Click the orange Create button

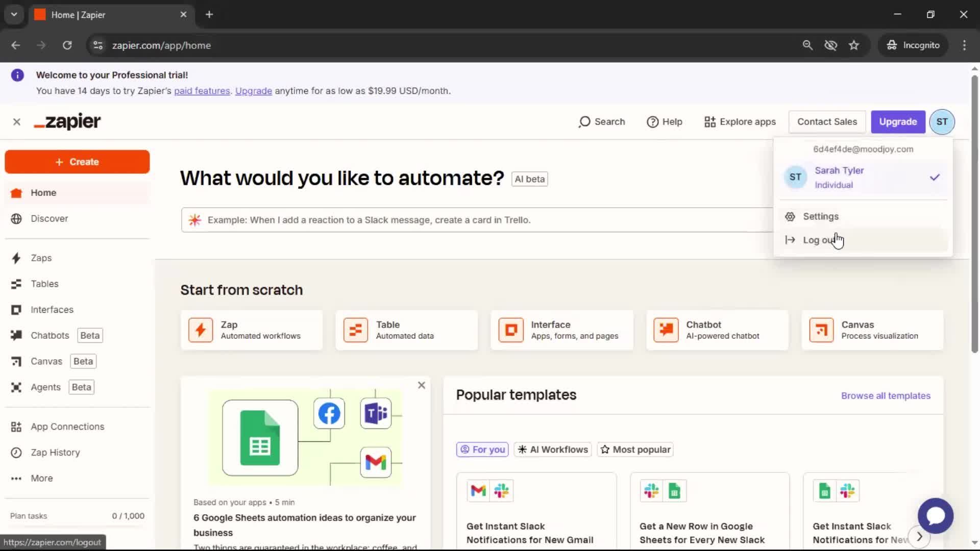click(x=77, y=162)
